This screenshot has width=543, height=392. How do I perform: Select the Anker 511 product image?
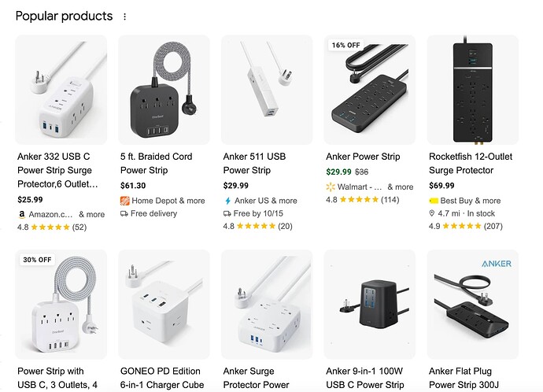click(x=267, y=89)
